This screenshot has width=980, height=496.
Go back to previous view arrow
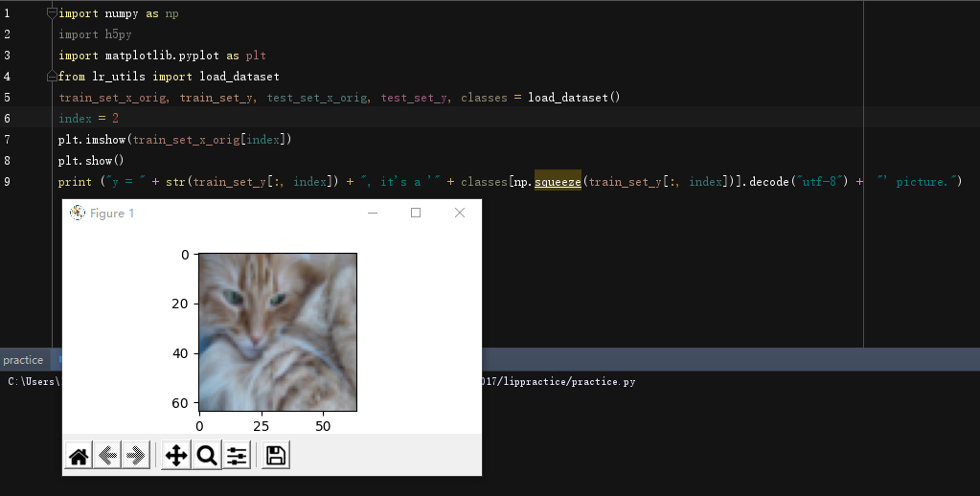point(107,456)
